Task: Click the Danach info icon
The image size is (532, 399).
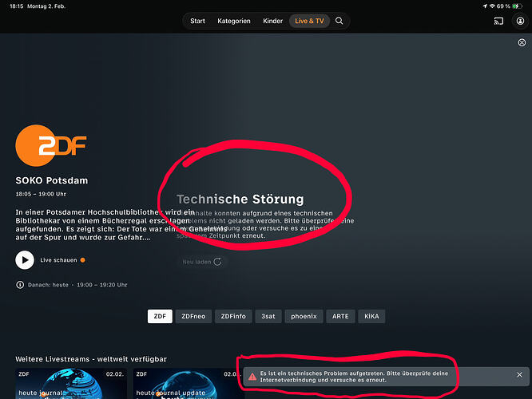Action: pos(20,285)
